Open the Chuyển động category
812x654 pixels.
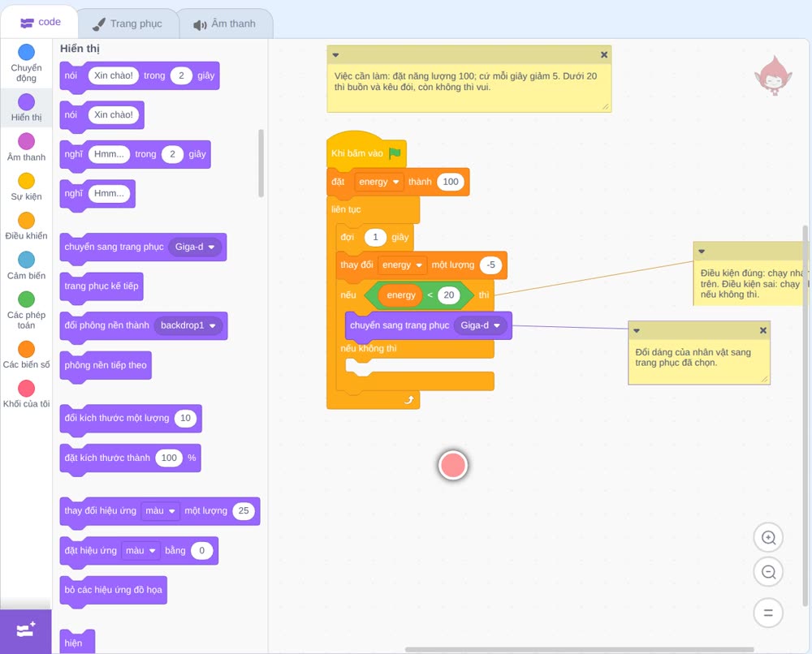pyautogui.click(x=27, y=62)
